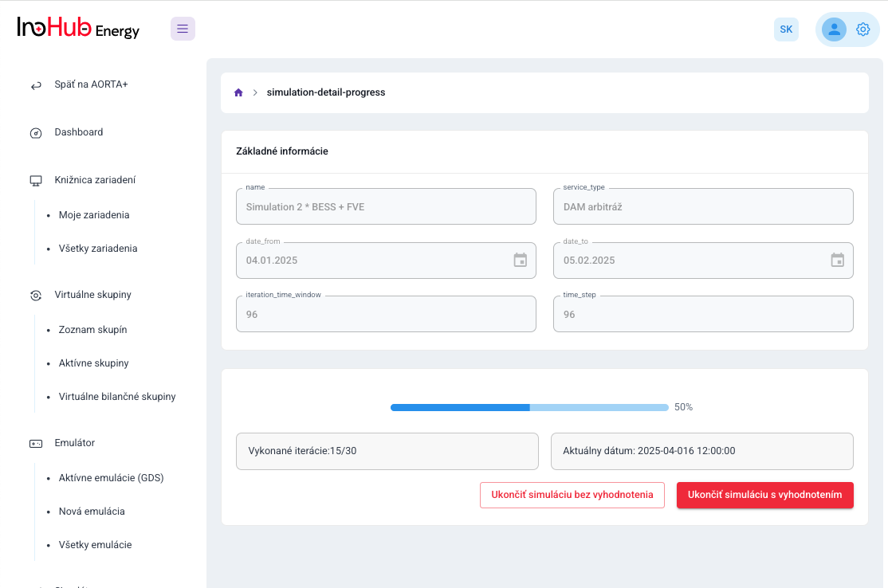The width and height of the screenshot is (888, 588).
Task: Click the Virtuálne skupiny icon
Action: click(35, 295)
